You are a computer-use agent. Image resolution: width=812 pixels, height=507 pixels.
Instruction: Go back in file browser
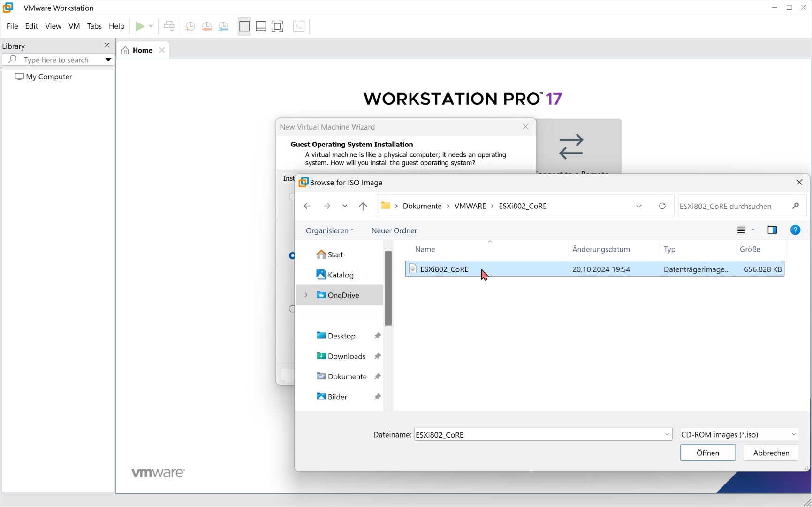coord(307,206)
